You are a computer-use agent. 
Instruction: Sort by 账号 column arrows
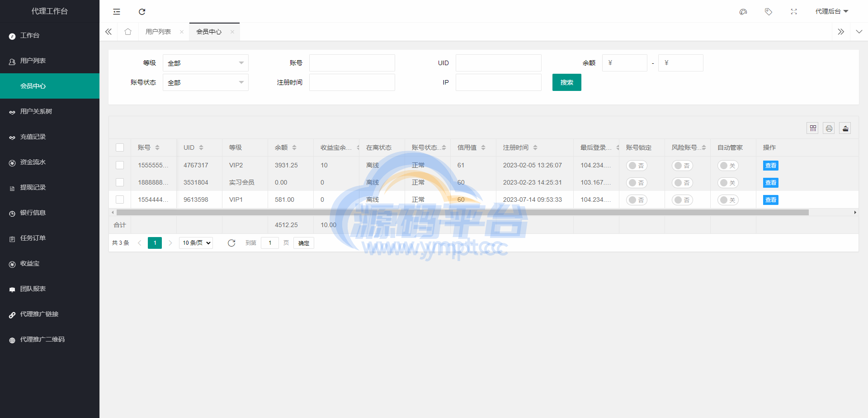pos(157,147)
